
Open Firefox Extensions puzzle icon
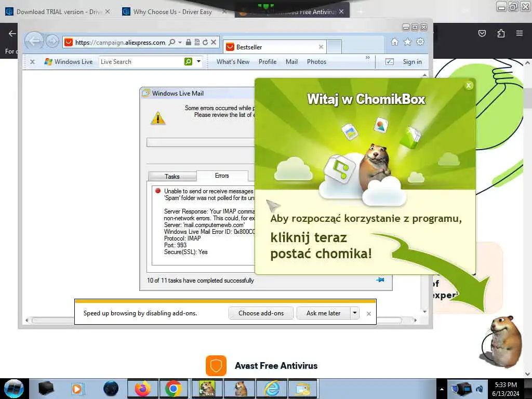501,33
